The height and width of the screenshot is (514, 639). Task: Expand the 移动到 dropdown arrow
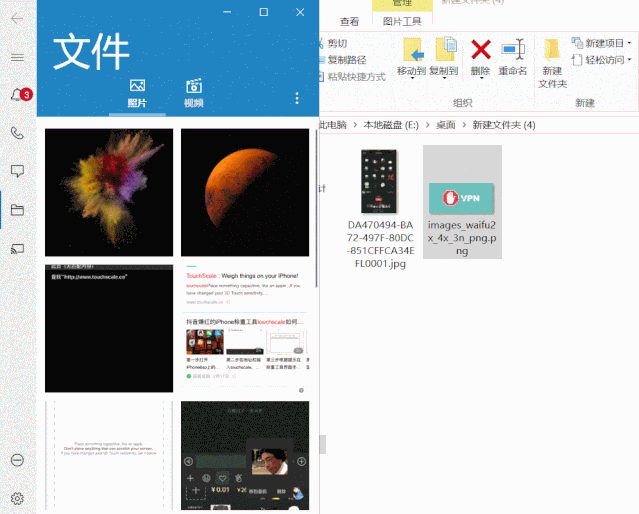pyautogui.click(x=412, y=78)
